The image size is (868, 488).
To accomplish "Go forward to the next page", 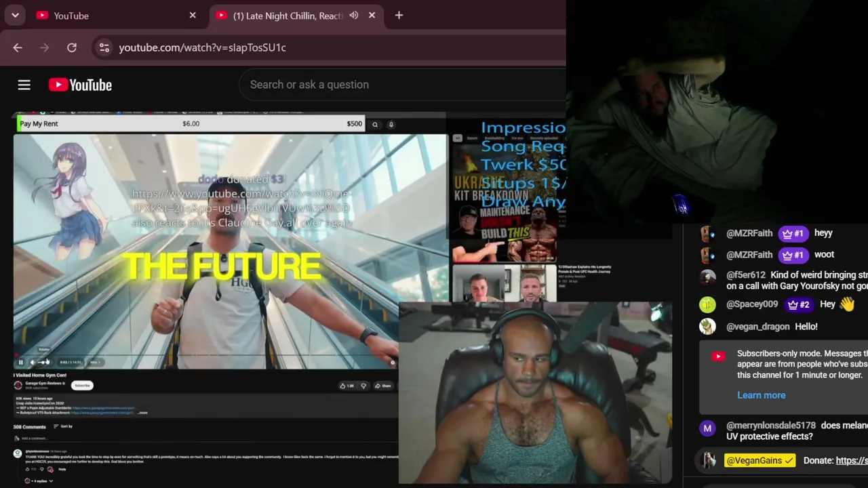I will pyautogui.click(x=45, y=47).
